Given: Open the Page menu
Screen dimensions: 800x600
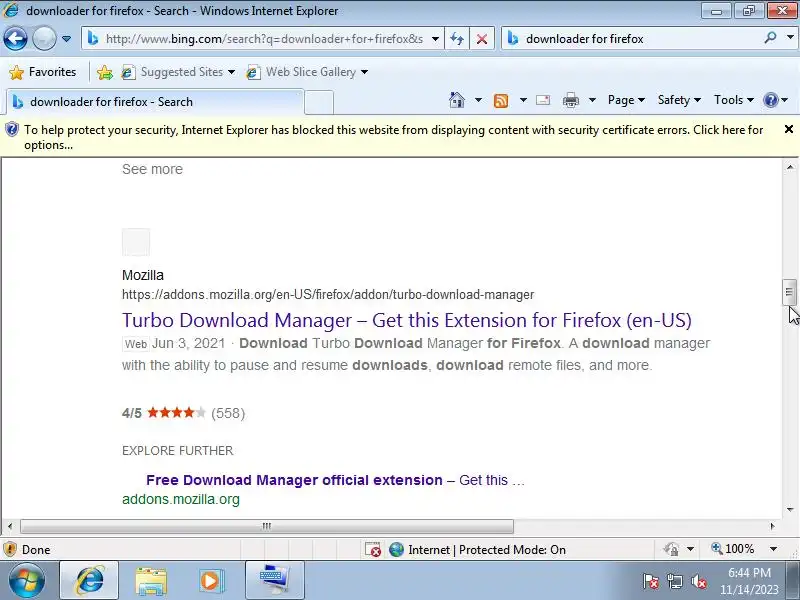Looking at the screenshot, I should pos(626,100).
